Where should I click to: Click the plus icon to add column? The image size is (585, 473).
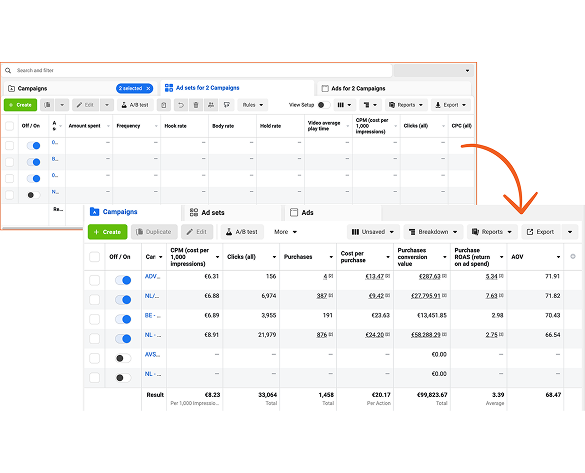tap(573, 257)
